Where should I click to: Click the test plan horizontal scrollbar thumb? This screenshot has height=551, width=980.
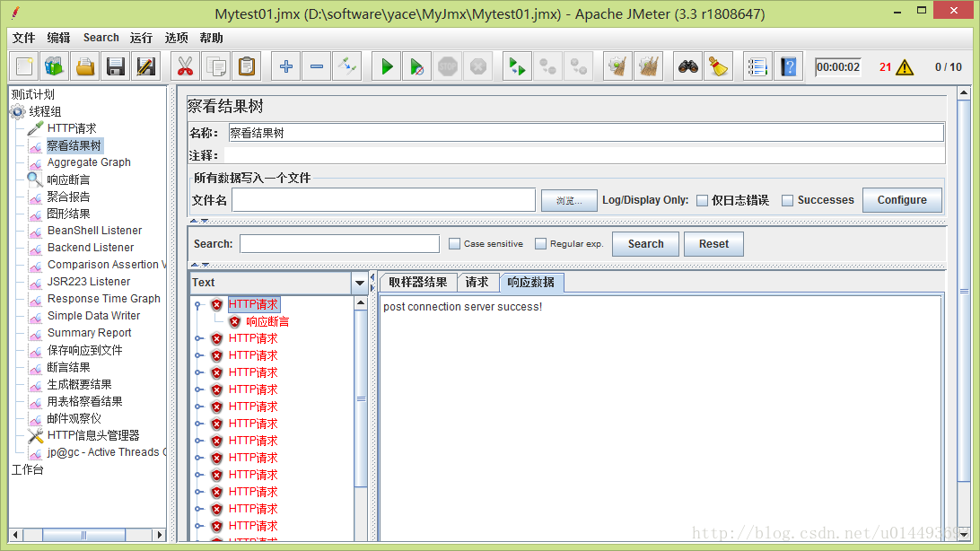83,535
